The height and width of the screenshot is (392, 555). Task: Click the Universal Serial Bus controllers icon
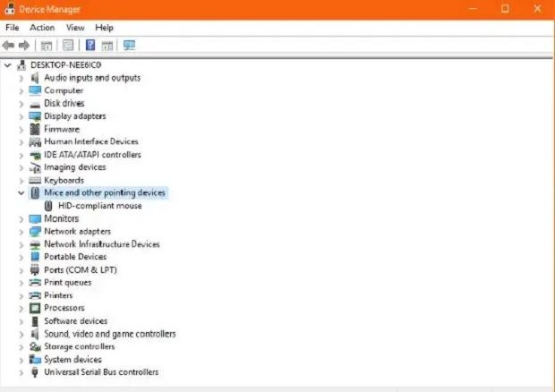pos(35,372)
